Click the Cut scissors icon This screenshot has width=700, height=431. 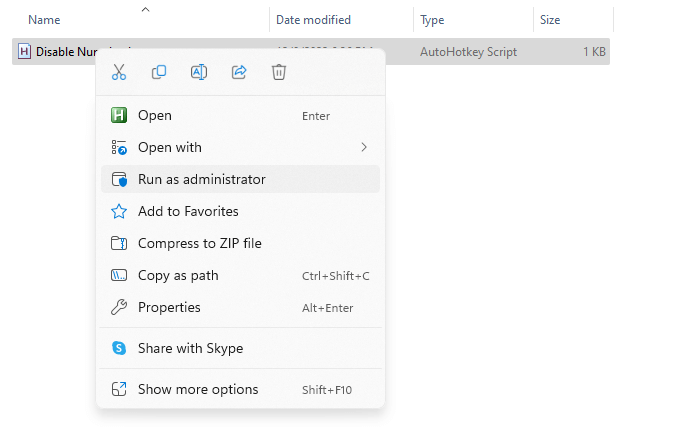[x=119, y=72]
